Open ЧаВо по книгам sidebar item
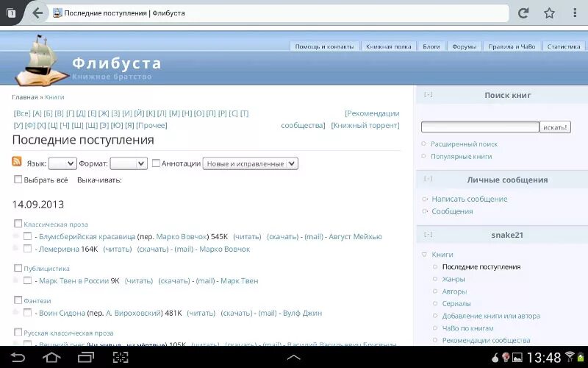The width and height of the screenshot is (588, 368). point(467,328)
